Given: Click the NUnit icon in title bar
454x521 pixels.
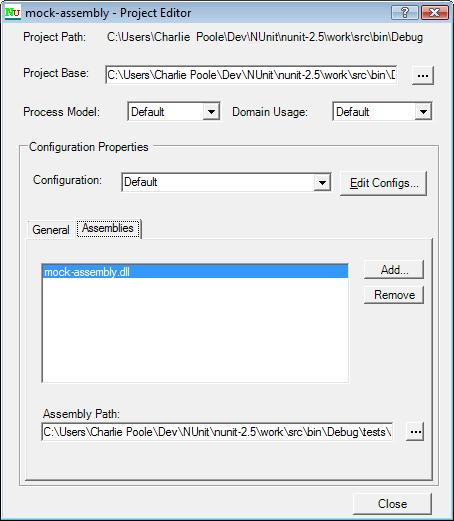Looking at the screenshot, I should (x=13, y=13).
